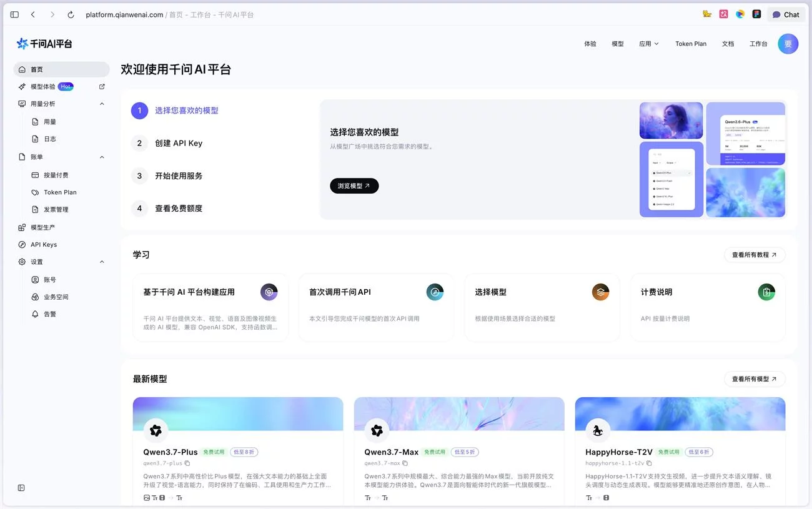Collapse the 账单 section chevron
The height and width of the screenshot is (509, 812).
coord(102,157)
